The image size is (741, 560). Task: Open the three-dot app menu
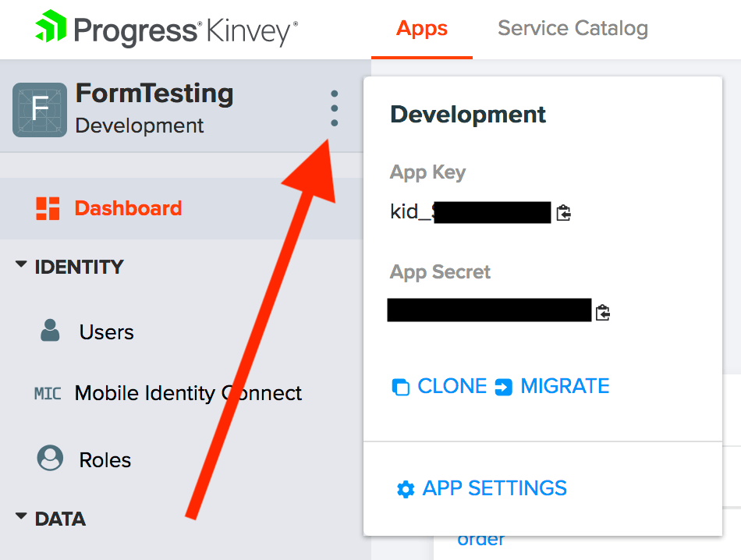coord(335,108)
